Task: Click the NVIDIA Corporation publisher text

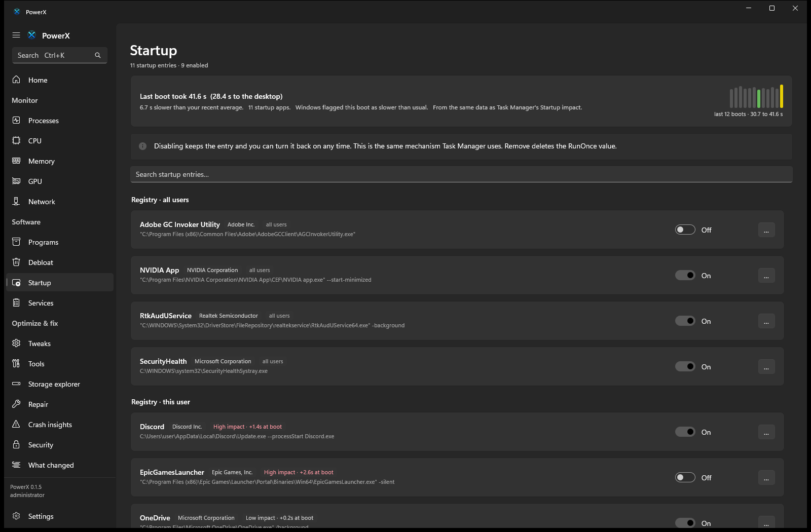Action: tap(212, 270)
